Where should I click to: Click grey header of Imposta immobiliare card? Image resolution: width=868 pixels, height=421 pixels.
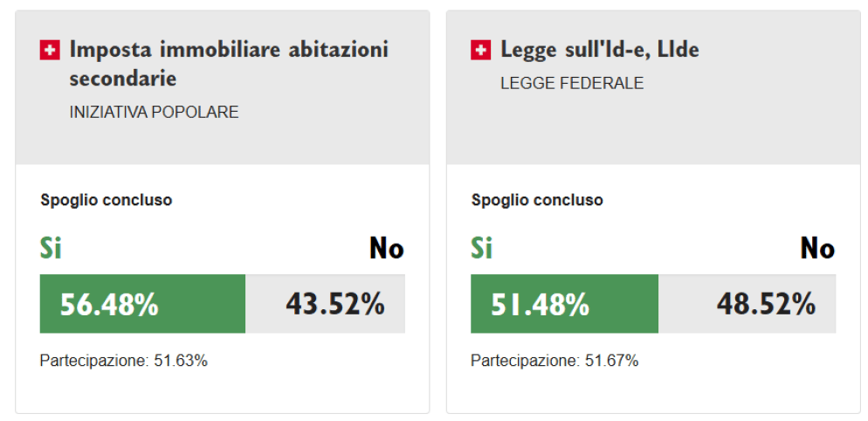coord(223,87)
